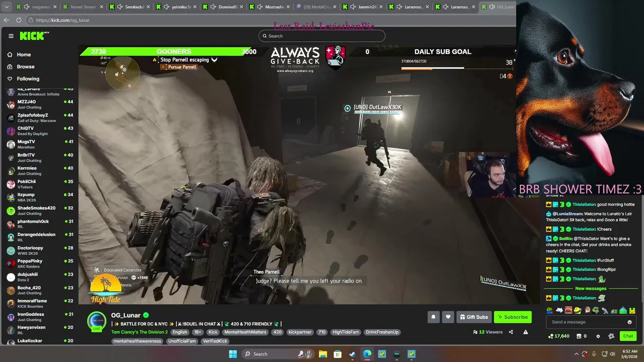The height and width of the screenshot is (362, 644).
Task: Click the browser back arrow
Action: coord(7,20)
